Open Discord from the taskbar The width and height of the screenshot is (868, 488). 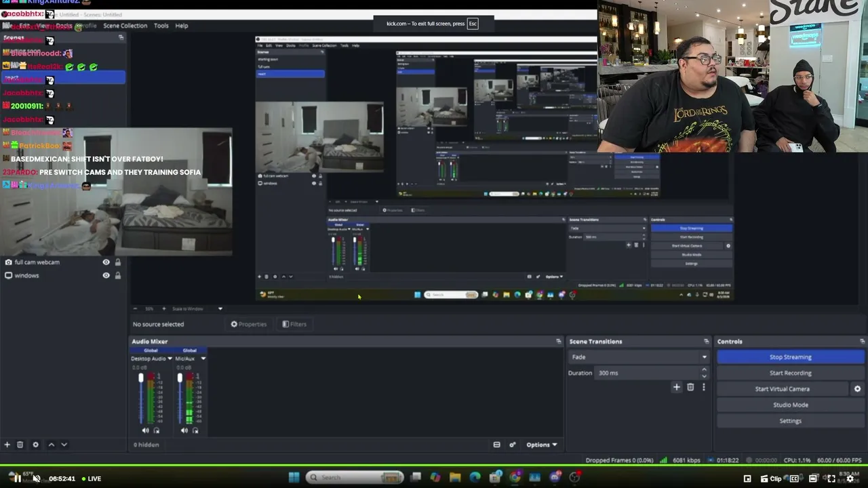[555, 478]
